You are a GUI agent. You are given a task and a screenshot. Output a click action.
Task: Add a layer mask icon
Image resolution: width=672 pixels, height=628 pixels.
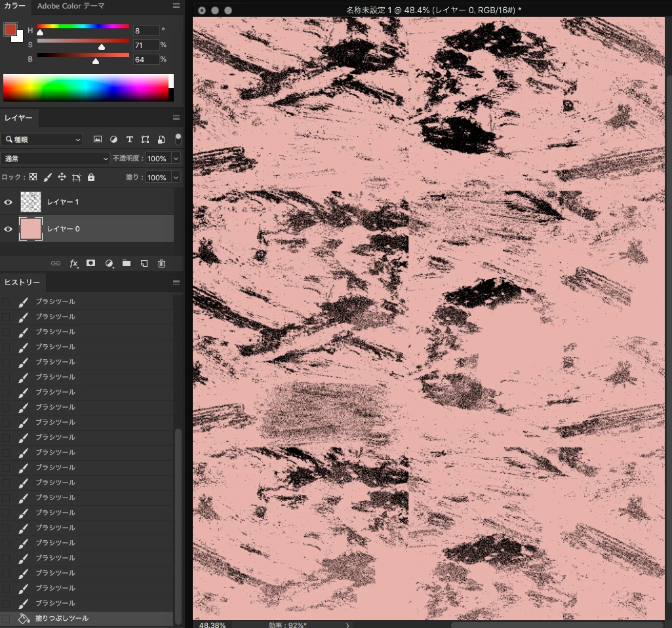point(91,263)
